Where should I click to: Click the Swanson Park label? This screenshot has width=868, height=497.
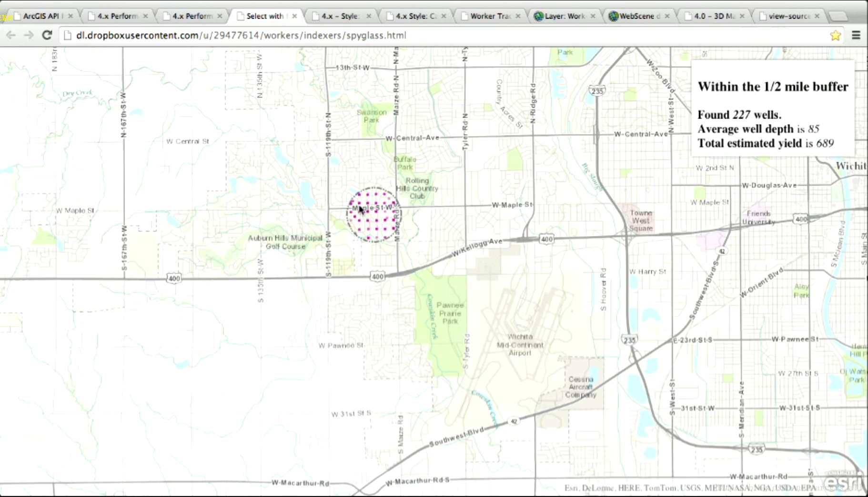coord(372,116)
